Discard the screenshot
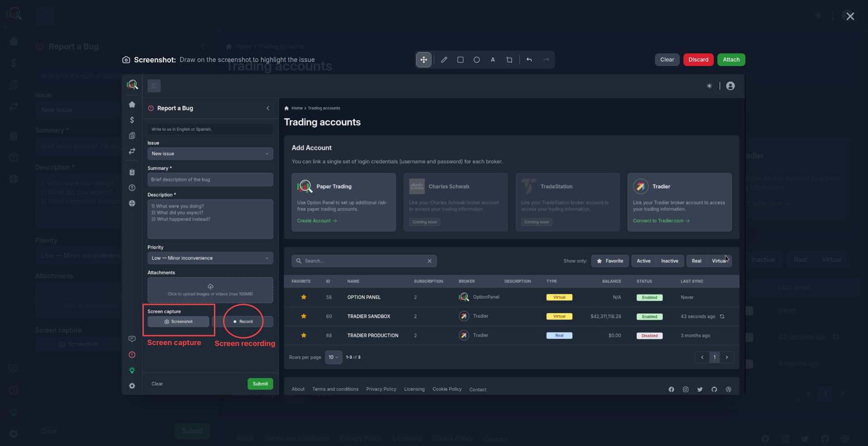Viewport: 868px width, 446px height. pyautogui.click(x=698, y=60)
